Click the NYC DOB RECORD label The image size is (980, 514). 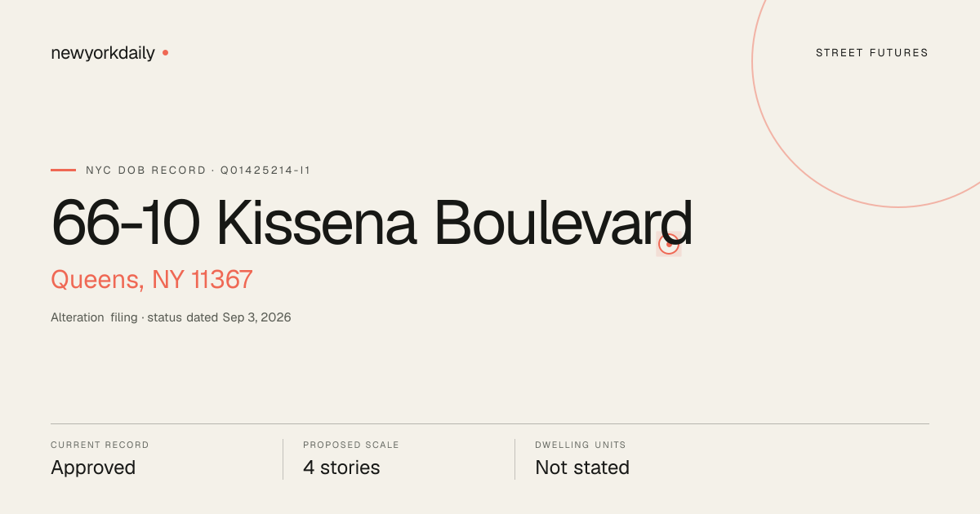pyautogui.click(x=146, y=171)
